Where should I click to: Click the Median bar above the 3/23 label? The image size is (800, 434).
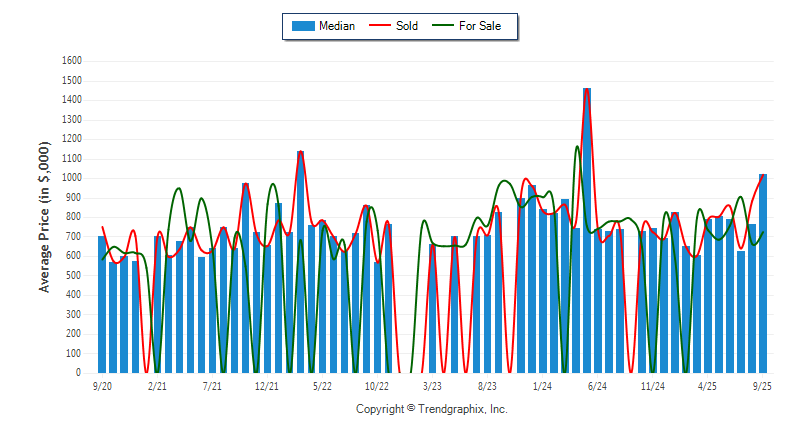click(x=433, y=308)
